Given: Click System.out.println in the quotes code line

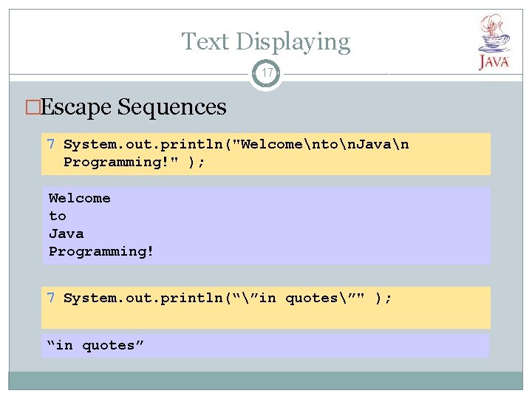Looking at the screenshot, I should tap(144, 298).
